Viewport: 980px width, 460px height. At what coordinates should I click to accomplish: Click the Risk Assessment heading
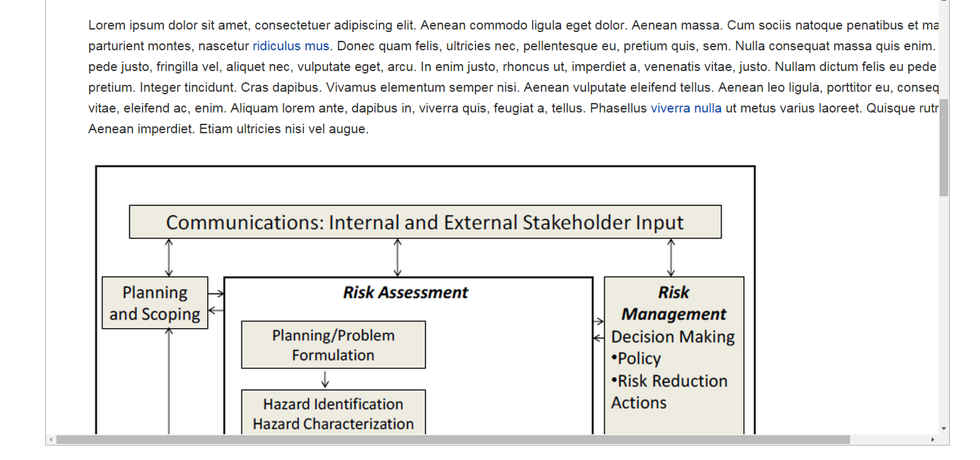[x=406, y=292]
